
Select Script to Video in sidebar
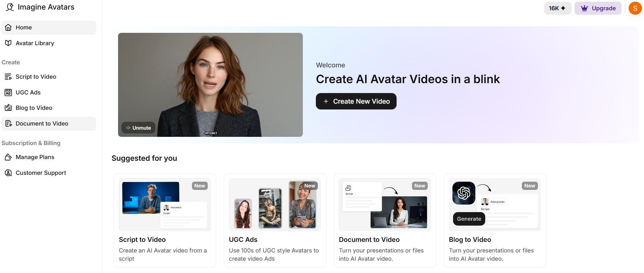click(49, 77)
